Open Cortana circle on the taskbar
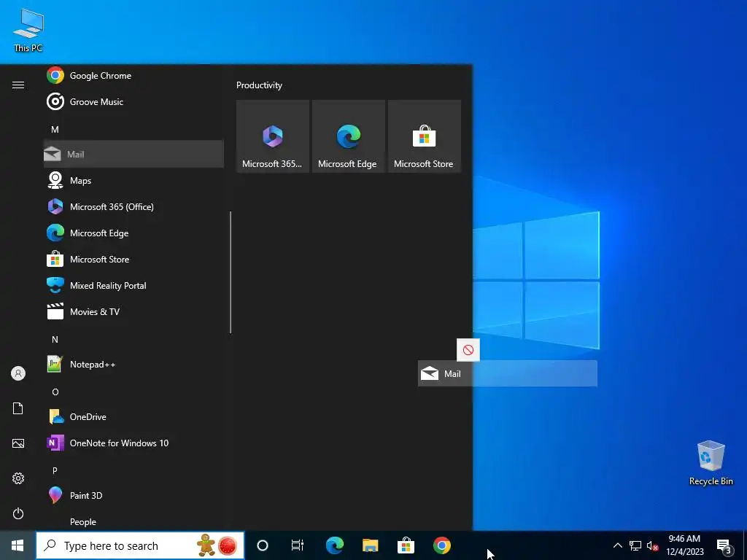The image size is (747, 560). coord(263,545)
